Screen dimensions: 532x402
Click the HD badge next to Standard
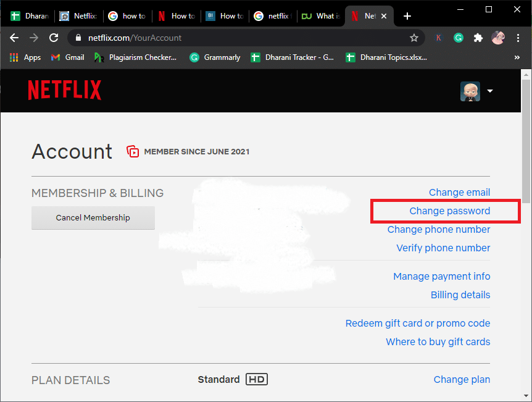click(257, 379)
